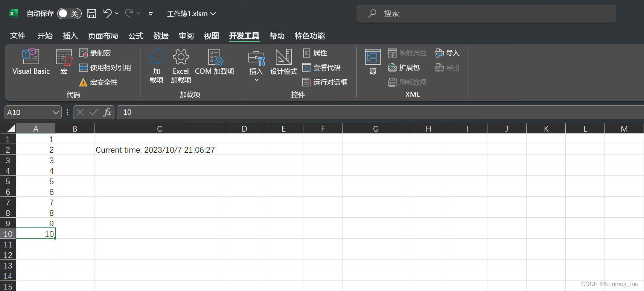Viewport: 644px width, 291px height.
Task: Click the formula bar showing 10
Action: pos(380,112)
